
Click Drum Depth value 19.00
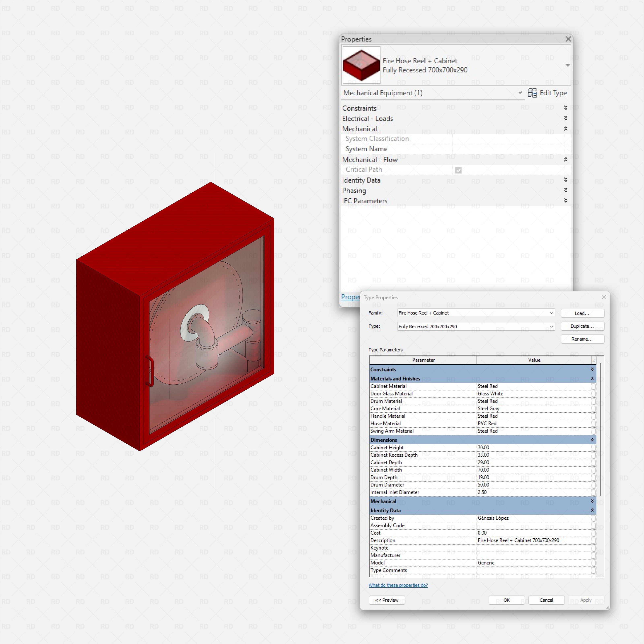534,477
